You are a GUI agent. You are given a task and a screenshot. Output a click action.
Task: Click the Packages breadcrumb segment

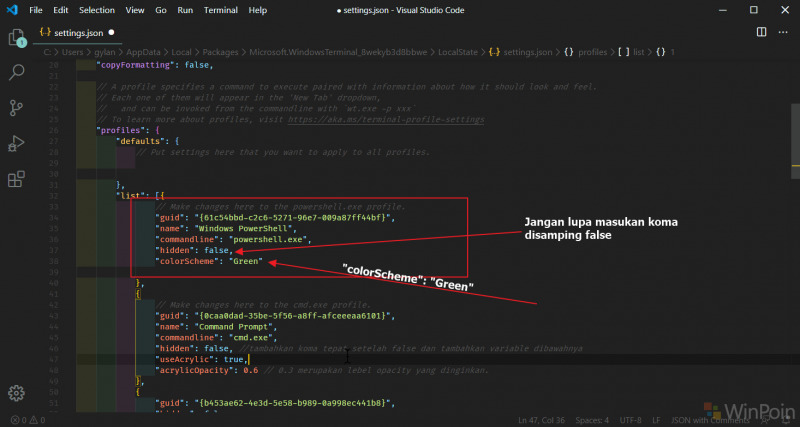coord(220,52)
